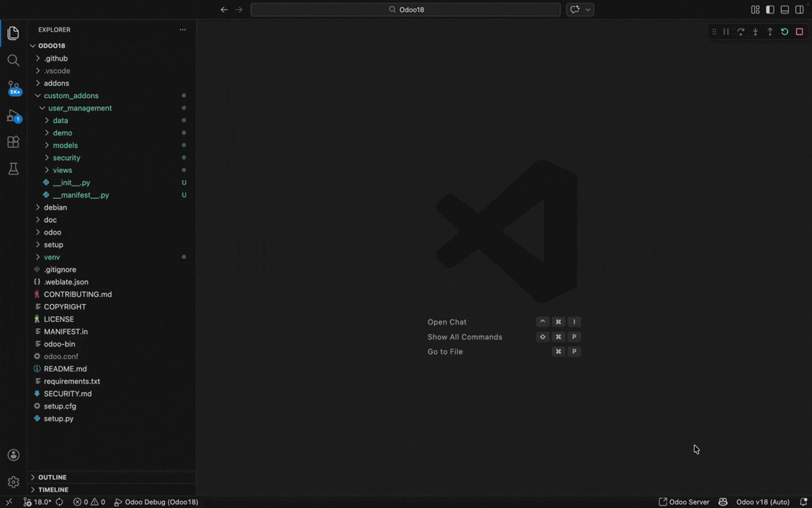The width and height of the screenshot is (812, 508).
Task: Open errors and warnings count in status bar
Action: click(89, 502)
